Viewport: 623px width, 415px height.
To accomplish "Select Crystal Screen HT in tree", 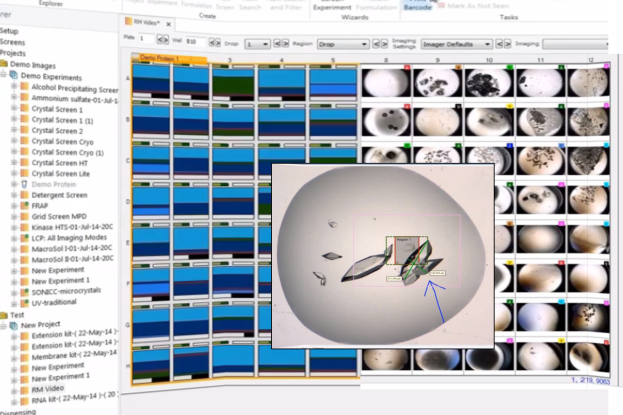I will pyautogui.click(x=60, y=163).
